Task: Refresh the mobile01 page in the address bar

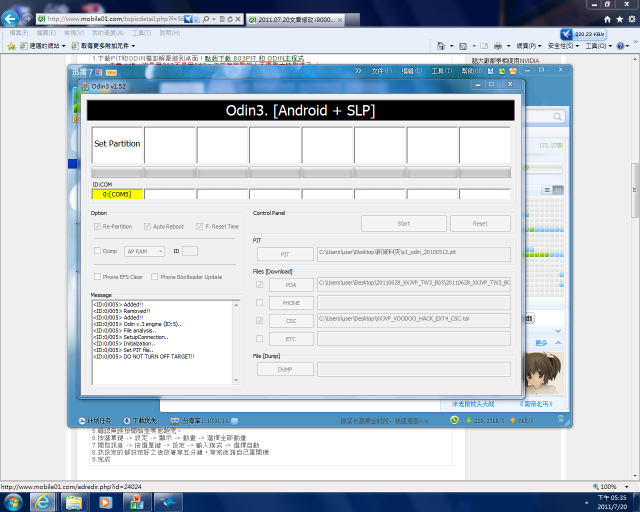Action: (230, 19)
